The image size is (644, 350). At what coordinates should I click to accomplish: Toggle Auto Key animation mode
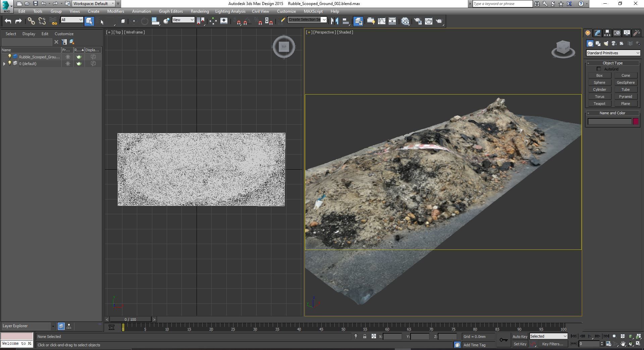(x=520, y=337)
